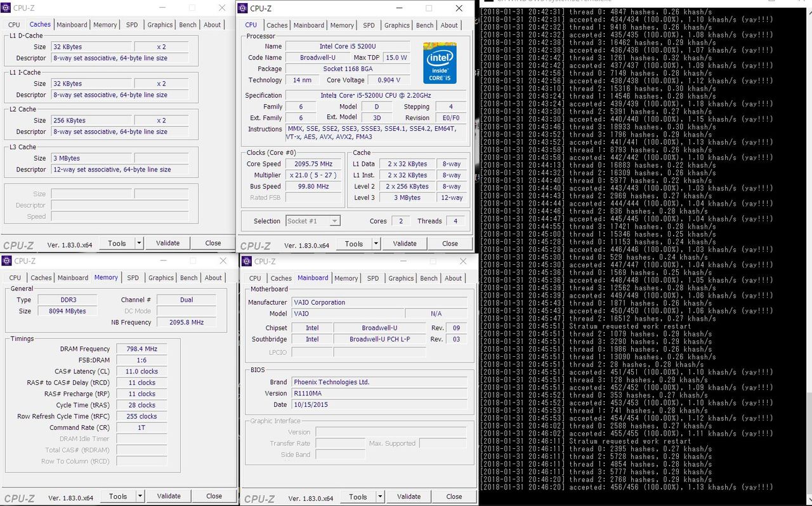Image resolution: width=812 pixels, height=506 pixels.
Task: Open the Tools dropdown arrow in the Mainboard window
Action: (x=380, y=497)
